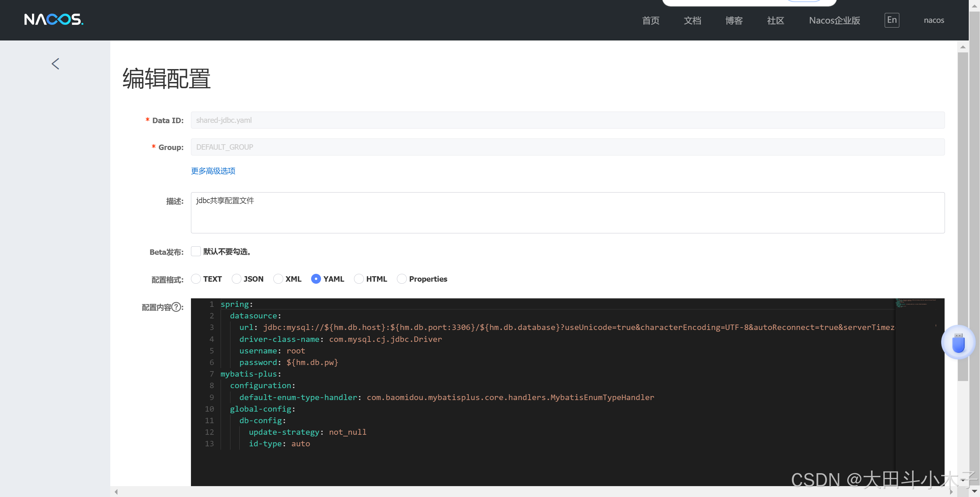Toggle the Beta发布 checkbox
The width and height of the screenshot is (980, 497).
coord(195,251)
